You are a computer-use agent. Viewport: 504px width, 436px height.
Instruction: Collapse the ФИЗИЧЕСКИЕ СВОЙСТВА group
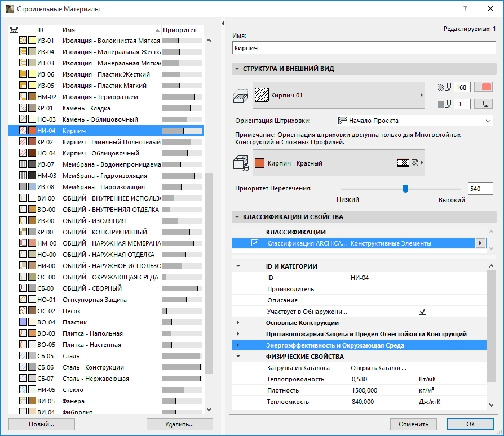coord(238,356)
